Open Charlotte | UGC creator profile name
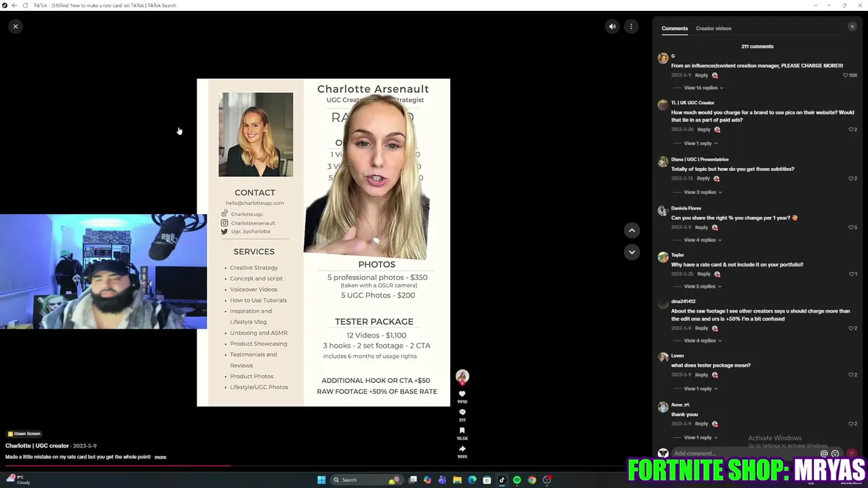This screenshot has width=868, height=488. click(37, 446)
